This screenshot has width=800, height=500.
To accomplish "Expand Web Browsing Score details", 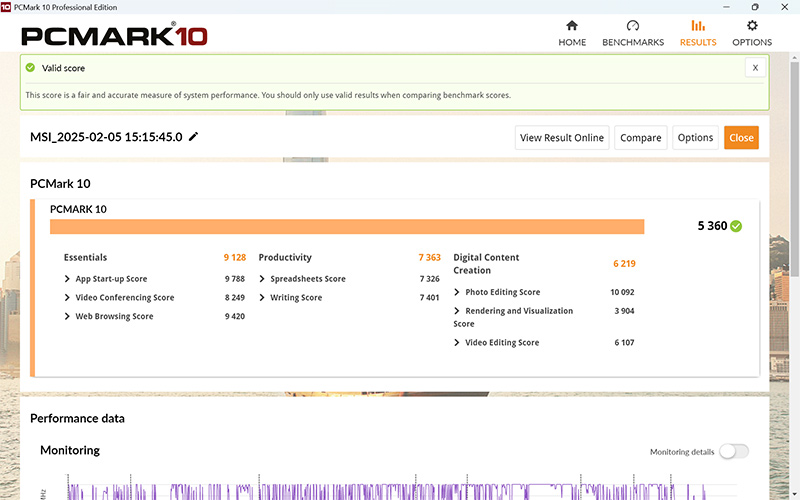I will tap(67, 316).
